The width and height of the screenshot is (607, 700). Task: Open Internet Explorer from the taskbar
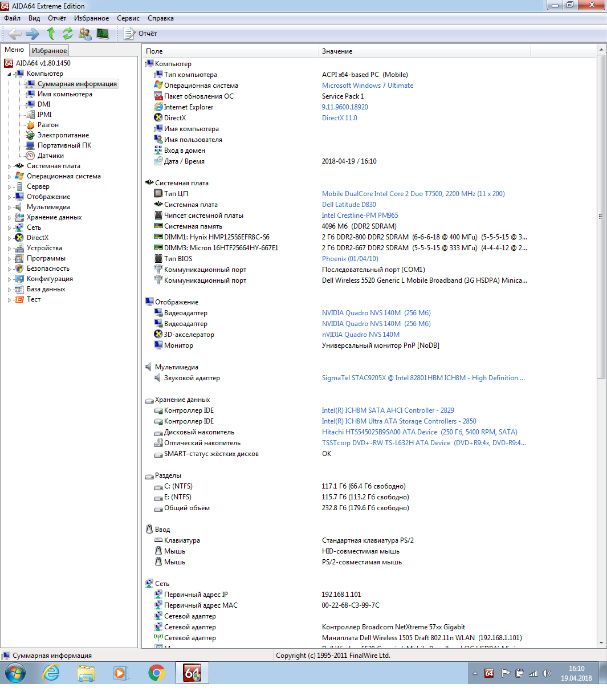51,673
